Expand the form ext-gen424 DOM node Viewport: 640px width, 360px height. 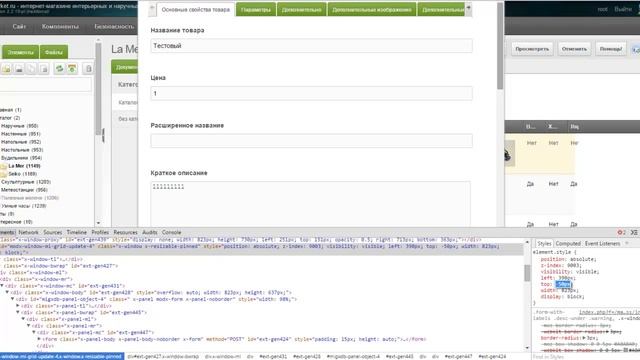click(39, 339)
